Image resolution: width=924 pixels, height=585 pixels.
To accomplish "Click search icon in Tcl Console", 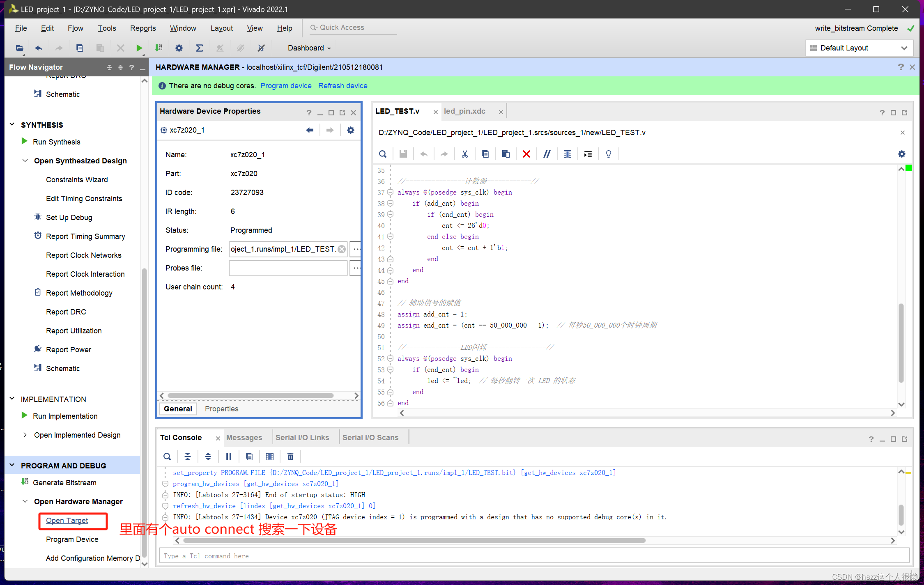I will [x=167, y=457].
